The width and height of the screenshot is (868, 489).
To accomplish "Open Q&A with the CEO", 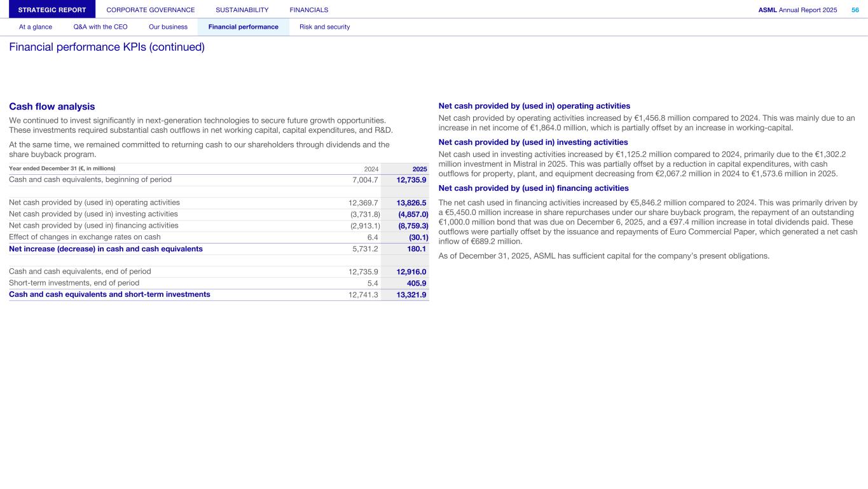I will point(100,27).
